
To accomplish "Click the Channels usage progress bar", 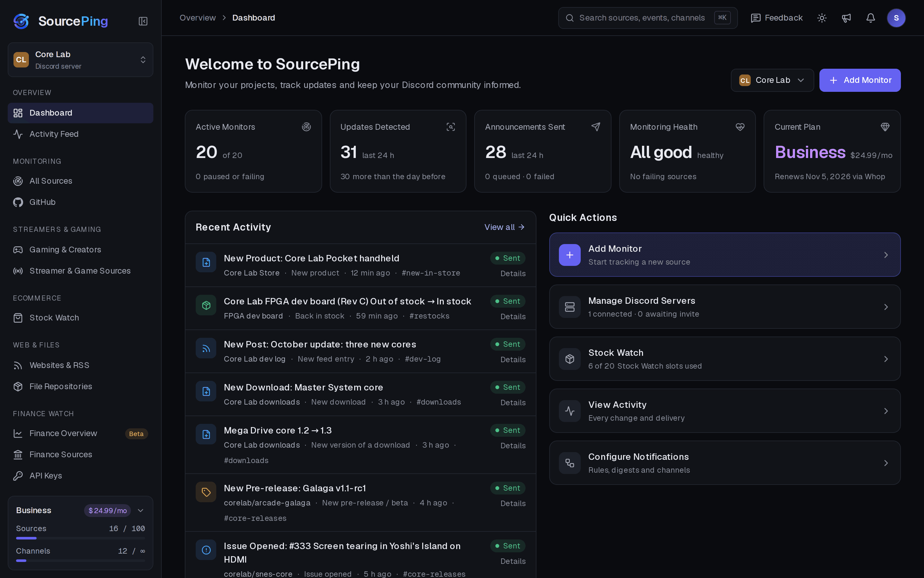I will click(x=80, y=561).
